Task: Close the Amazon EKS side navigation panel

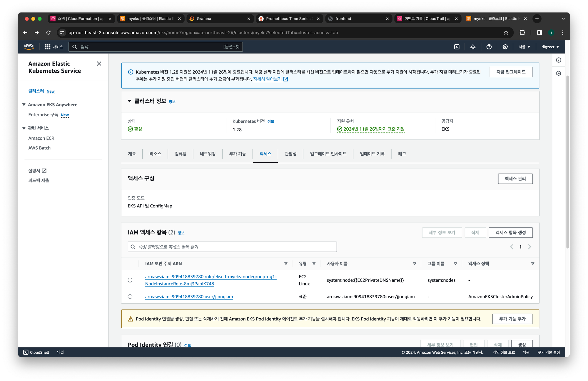Action: click(99, 64)
